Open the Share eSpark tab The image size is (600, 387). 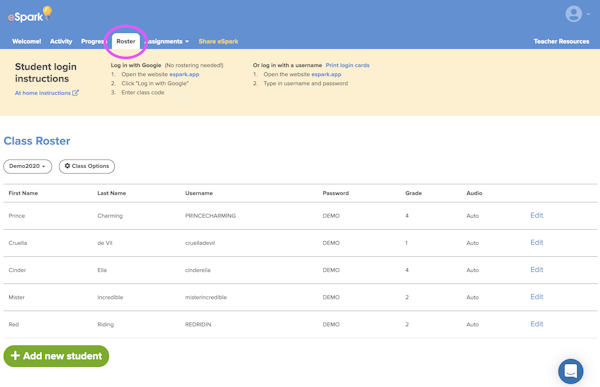pos(218,41)
